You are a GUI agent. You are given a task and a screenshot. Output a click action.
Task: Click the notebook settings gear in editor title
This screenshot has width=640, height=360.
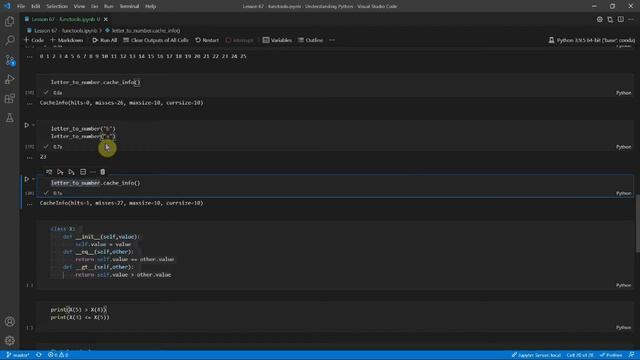click(x=599, y=19)
